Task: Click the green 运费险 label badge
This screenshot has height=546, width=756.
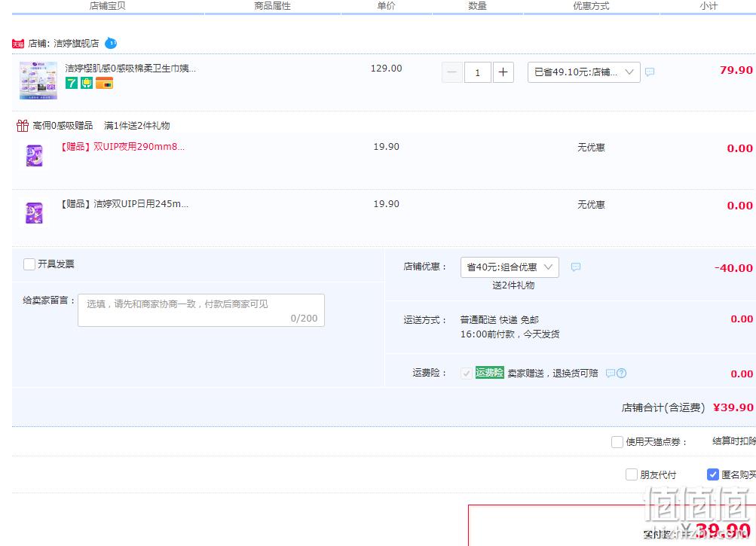Action: pyautogui.click(x=489, y=373)
